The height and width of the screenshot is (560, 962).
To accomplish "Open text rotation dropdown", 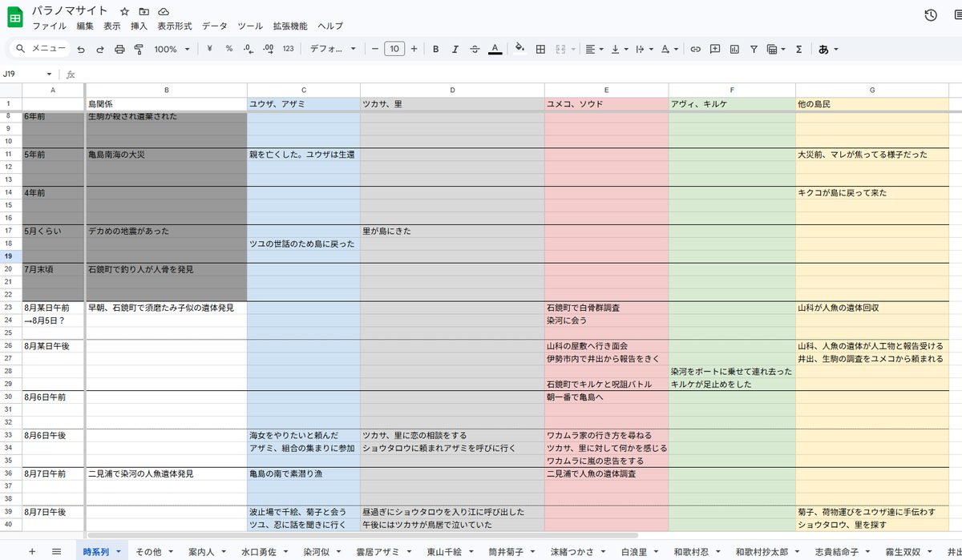I will (668, 49).
